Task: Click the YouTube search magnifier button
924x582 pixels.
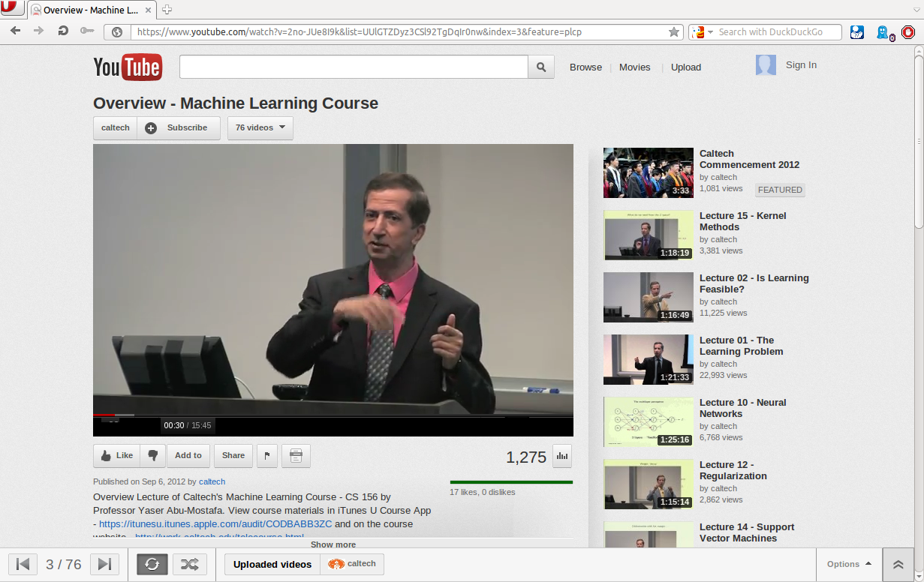Action: tap(540, 67)
